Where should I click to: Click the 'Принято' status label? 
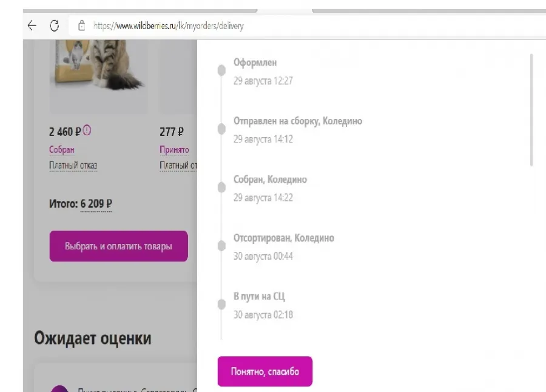click(174, 149)
